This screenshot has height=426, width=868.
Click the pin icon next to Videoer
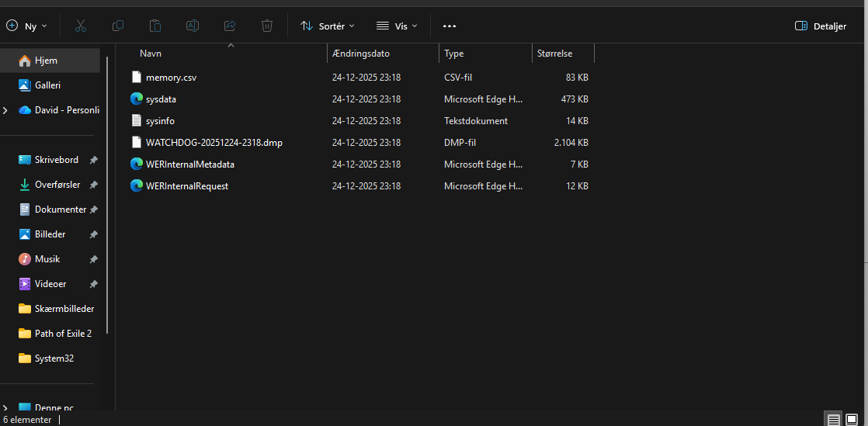pyautogui.click(x=93, y=284)
